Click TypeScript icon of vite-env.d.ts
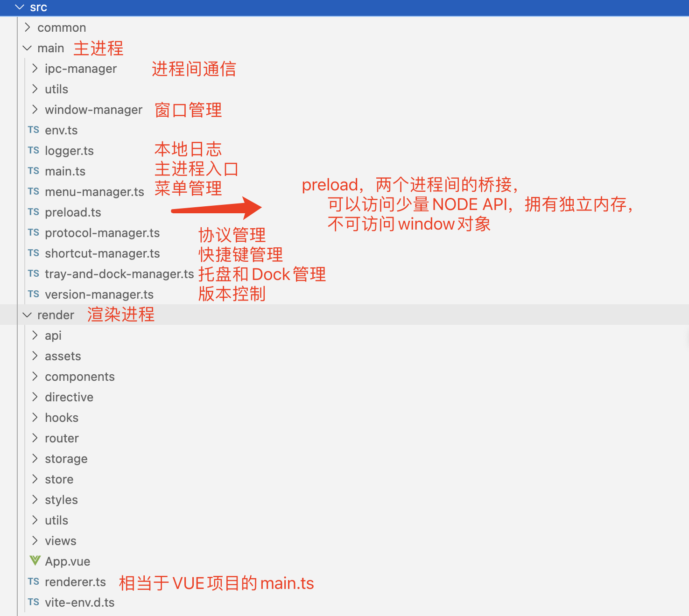Image resolution: width=689 pixels, height=616 pixels. click(34, 602)
